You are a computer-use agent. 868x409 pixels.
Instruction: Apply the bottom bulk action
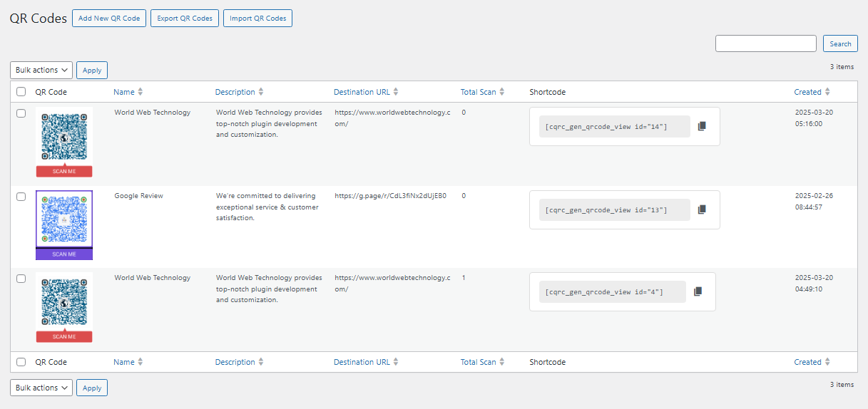coord(92,388)
